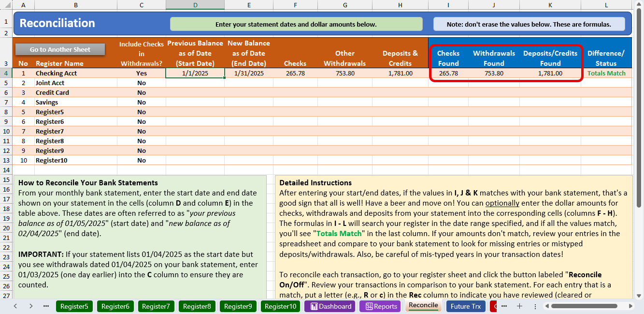Select row 13 header
644x314 pixels.
[6, 160]
